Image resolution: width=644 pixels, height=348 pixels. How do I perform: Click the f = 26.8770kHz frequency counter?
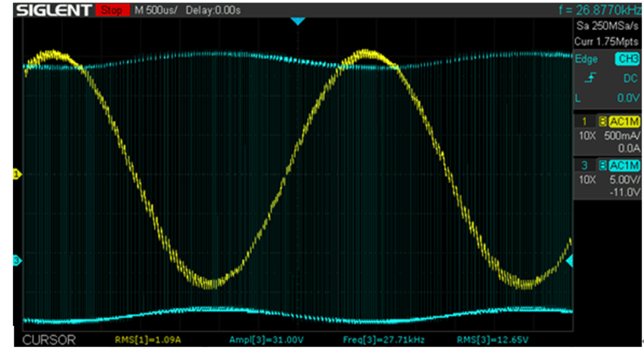[600, 10]
